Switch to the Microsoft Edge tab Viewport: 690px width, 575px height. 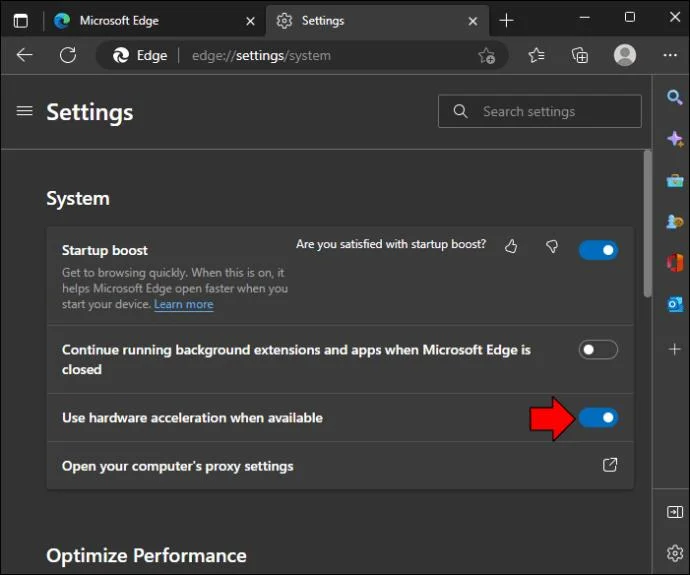[x=154, y=21]
